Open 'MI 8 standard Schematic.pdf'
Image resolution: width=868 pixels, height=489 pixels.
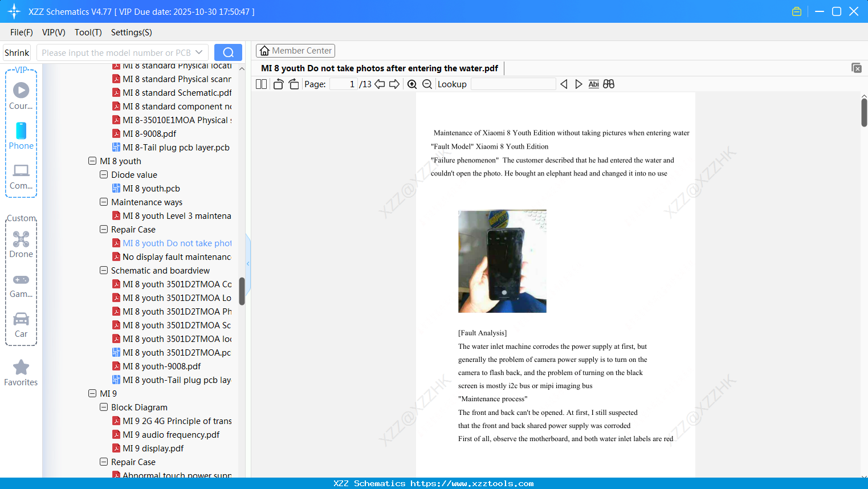[172, 93]
